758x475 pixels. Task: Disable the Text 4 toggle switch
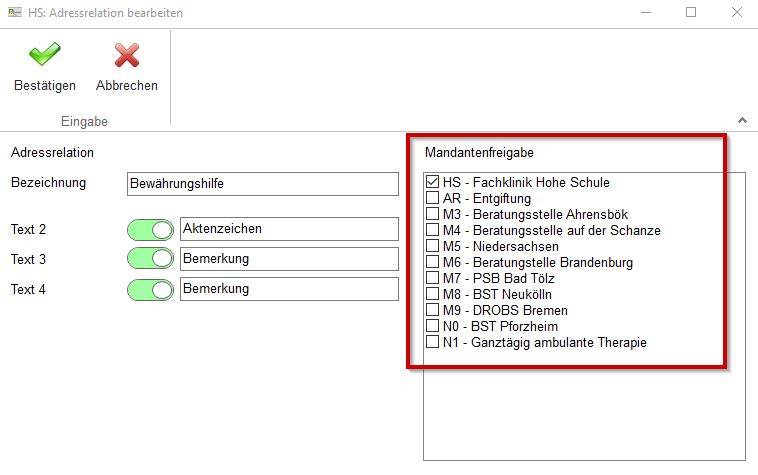(151, 290)
